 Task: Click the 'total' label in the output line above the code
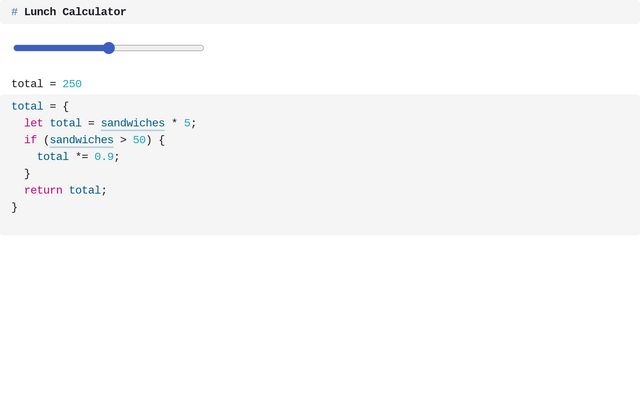(27, 84)
